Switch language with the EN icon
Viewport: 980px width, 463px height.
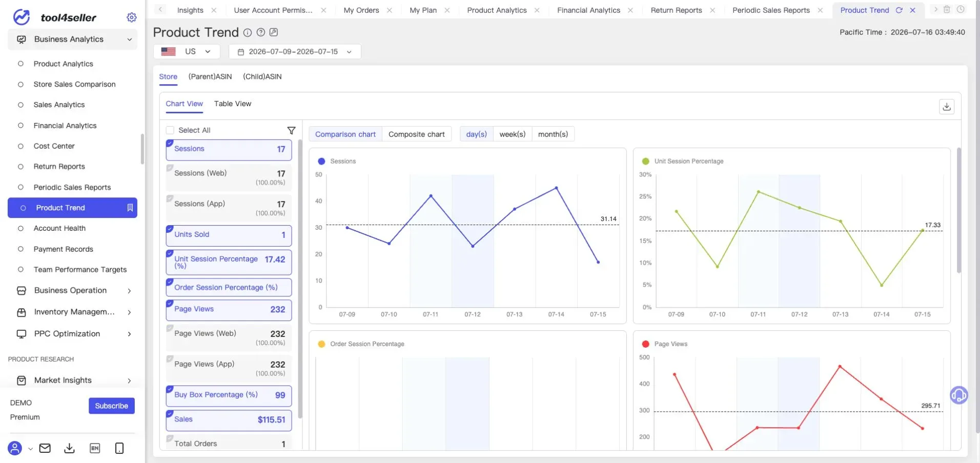95,449
